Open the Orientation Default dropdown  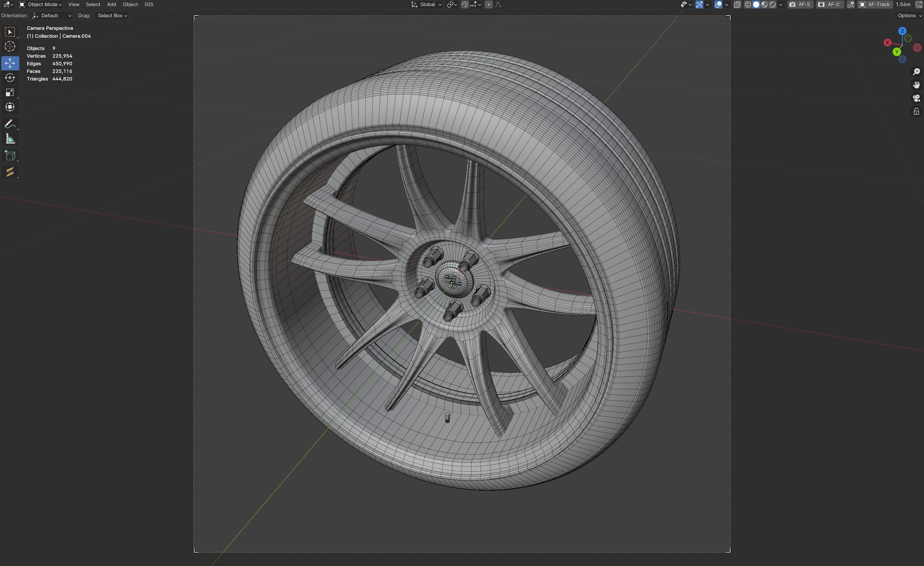click(x=51, y=16)
